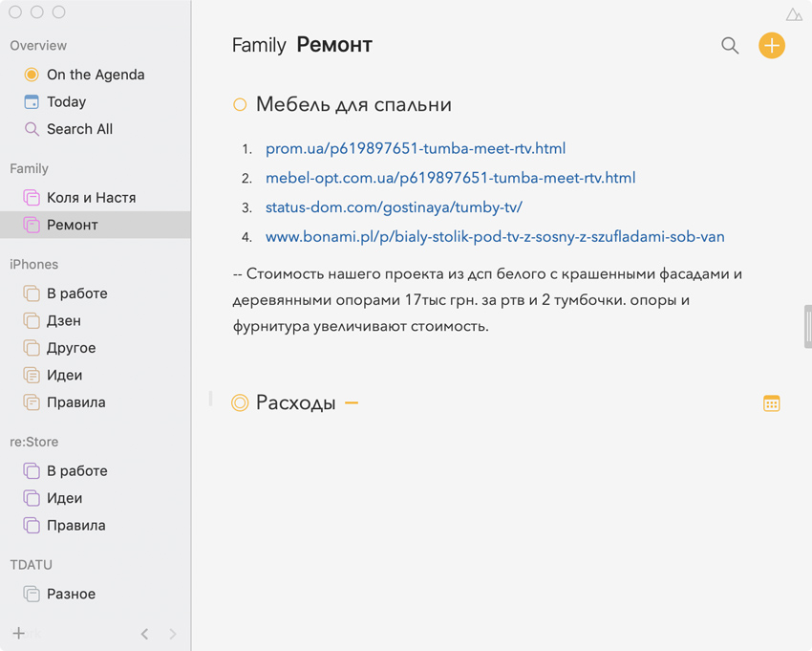
Task: Open Today overview
Action: point(66,101)
